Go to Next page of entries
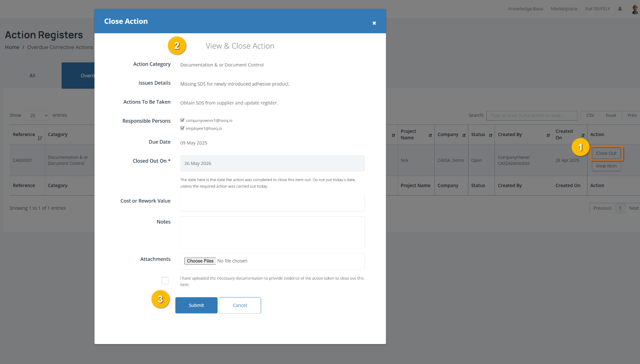The width and height of the screenshot is (640, 364). [634, 208]
